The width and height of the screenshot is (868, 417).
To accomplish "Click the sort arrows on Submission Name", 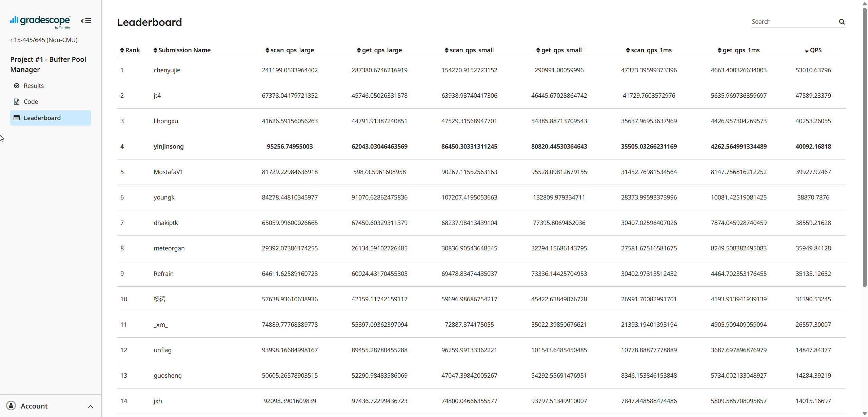I will click(156, 50).
